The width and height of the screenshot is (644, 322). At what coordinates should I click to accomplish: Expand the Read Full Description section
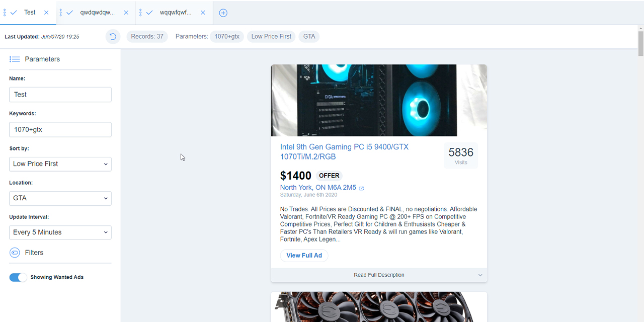pos(378,275)
